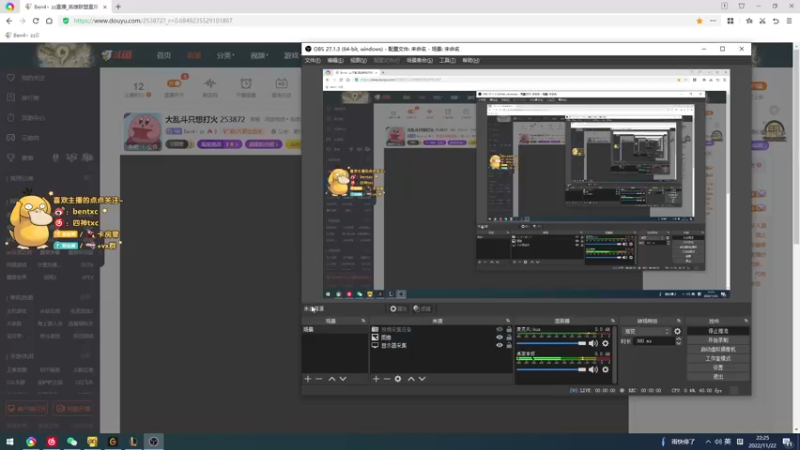Click the 工作室模式 button
This screenshot has width=800, height=450.
[718, 359]
